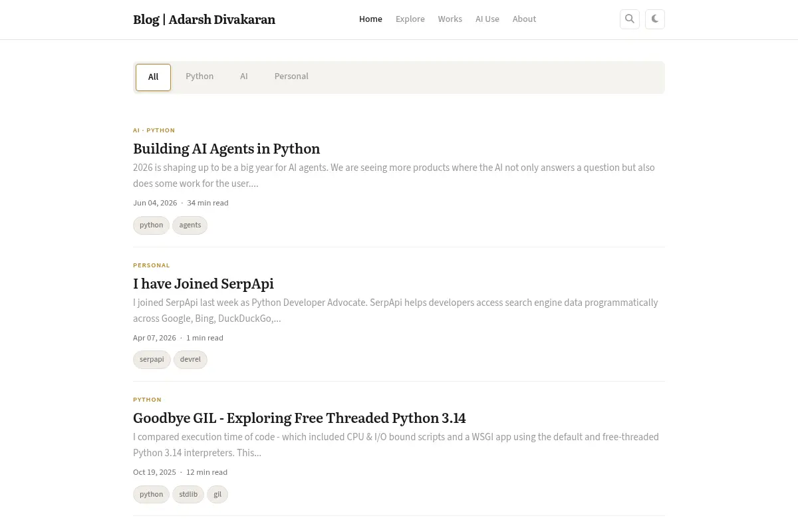Select the All category tab
798x532 pixels.
(x=154, y=77)
